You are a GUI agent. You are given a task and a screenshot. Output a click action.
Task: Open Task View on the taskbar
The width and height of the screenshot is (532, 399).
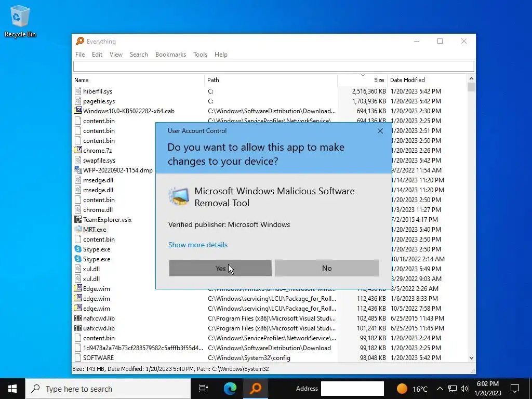coord(204,389)
